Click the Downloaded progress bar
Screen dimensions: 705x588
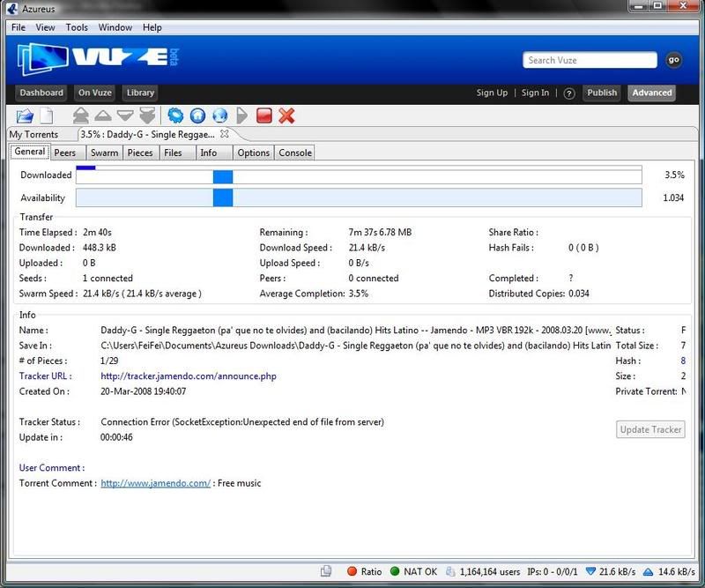(x=359, y=175)
